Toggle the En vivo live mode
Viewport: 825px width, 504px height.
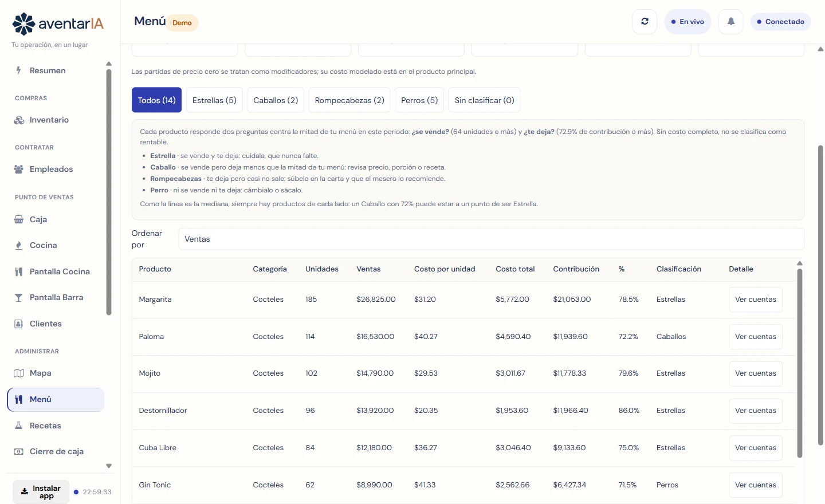(687, 22)
